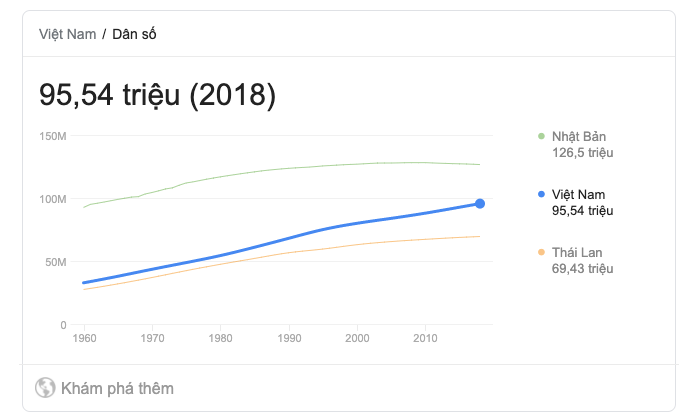Click the blue Việt Nam legend dot
699x417 pixels.
click(541, 194)
